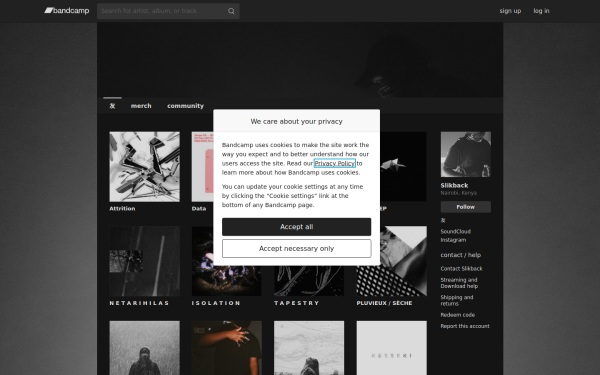This screenshot has height=375, width=600.
Task: Click Report this account link
Action: [x=465, y=326]
